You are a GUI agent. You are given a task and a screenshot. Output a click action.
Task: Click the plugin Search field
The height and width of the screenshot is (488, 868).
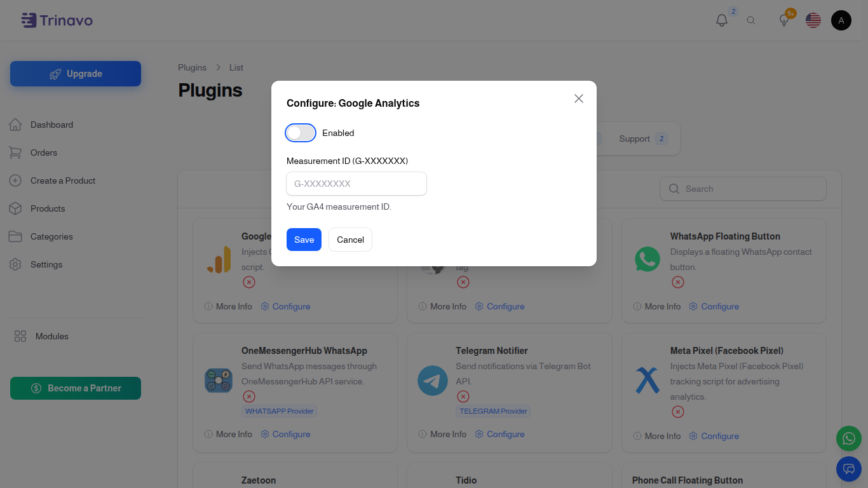(x=743, y=189)
